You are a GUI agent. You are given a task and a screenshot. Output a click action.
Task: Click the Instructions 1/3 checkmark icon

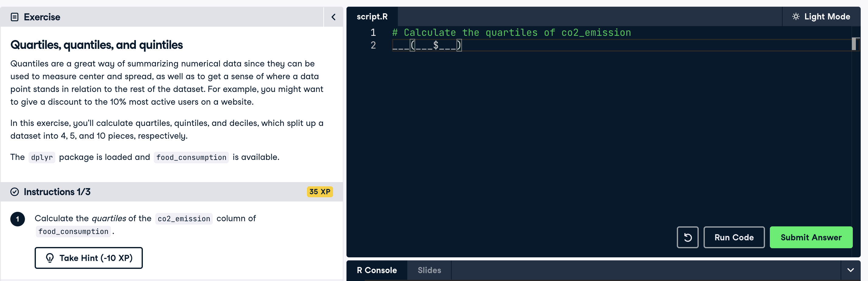click(15, 192)
